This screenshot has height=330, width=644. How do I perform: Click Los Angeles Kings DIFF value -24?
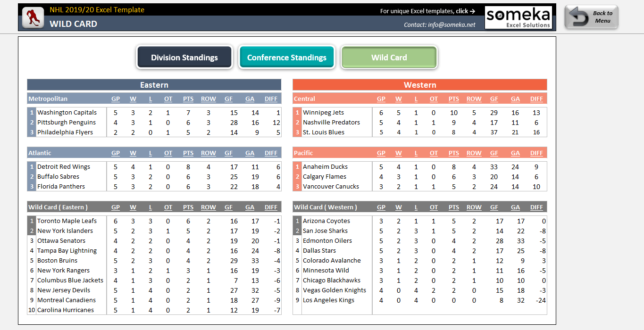click(540, 300)
